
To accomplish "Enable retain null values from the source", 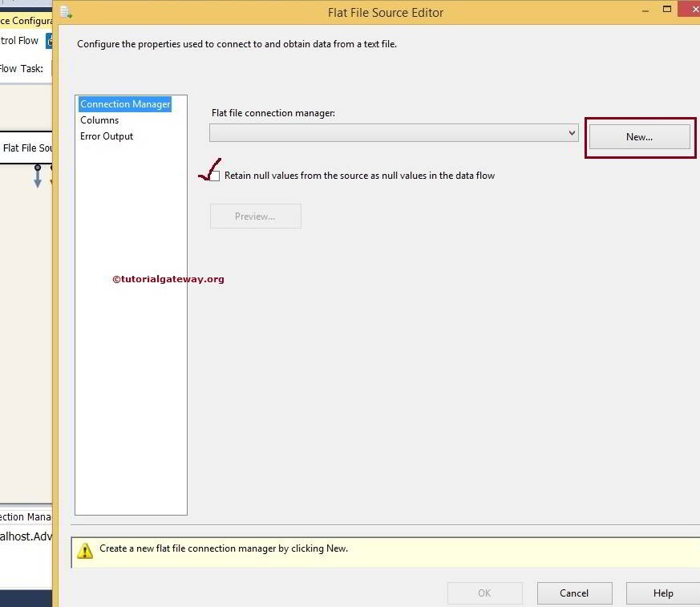I will click(x=214, y=176).
